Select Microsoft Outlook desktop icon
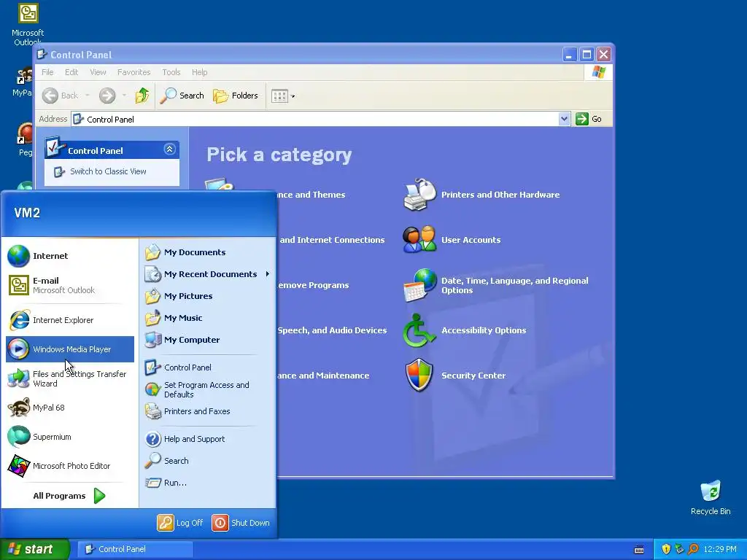The width and height of the screenshot is (747, 560). pos(28,24)
